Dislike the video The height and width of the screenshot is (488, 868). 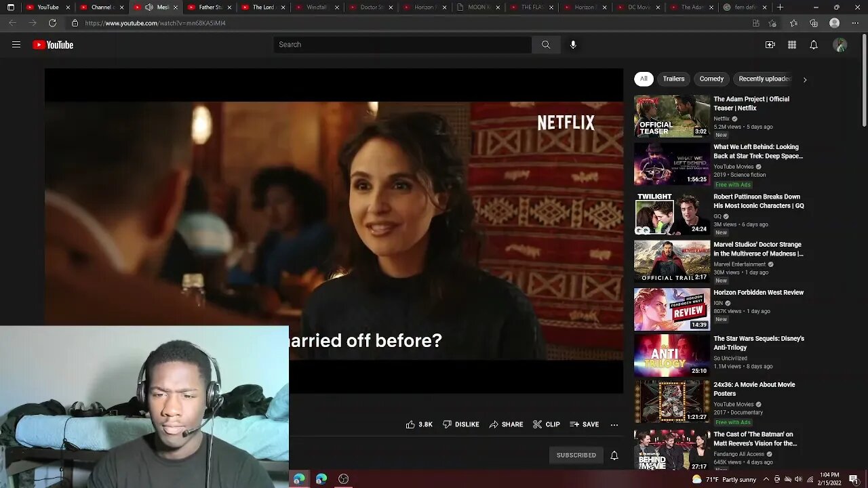[x=461, y=424]
